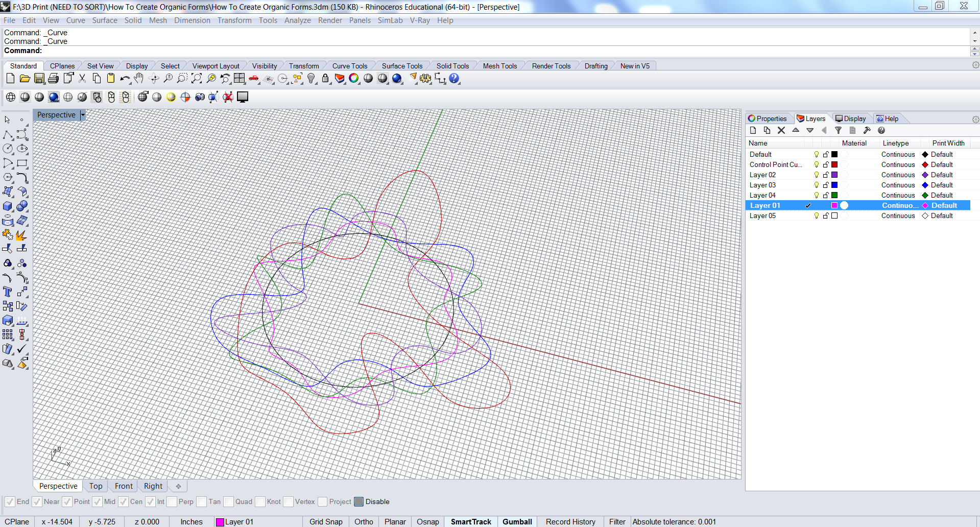This screenshot has height=527, width=980.
Task: Move layer up with the up triangle
Action: pos(796,131)
